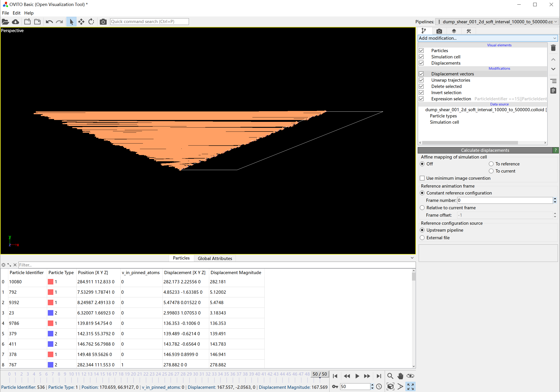Screen dimensions: 560x392
Task: Switch to Global Attributes tab
Action: pos(215,258)
